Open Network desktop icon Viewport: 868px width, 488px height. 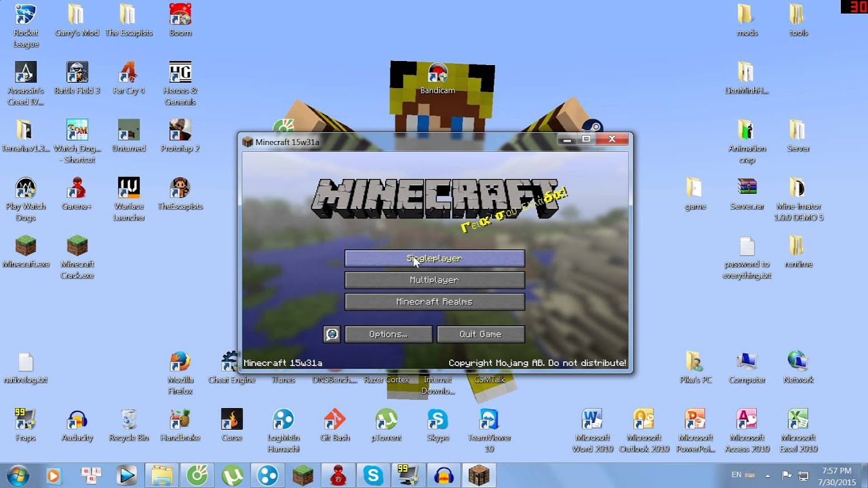click(798, 367)
